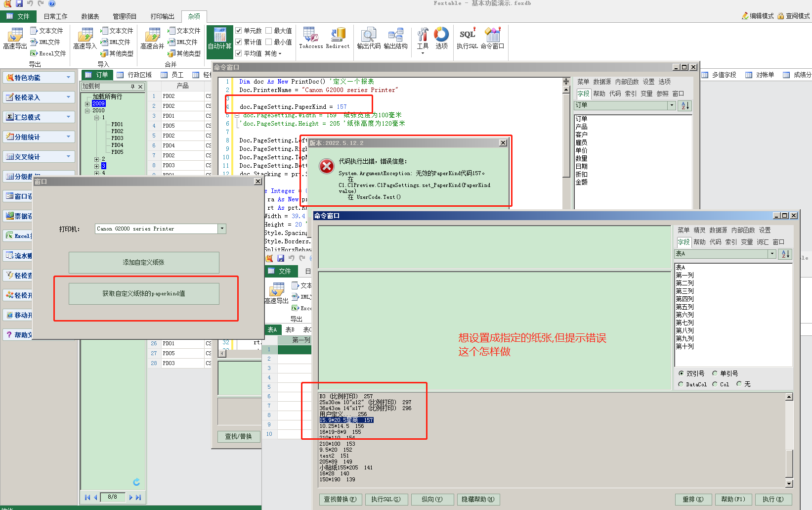Collapse the 2010 tree node
The height and width of the screenshot is (510, 812).
87,111
